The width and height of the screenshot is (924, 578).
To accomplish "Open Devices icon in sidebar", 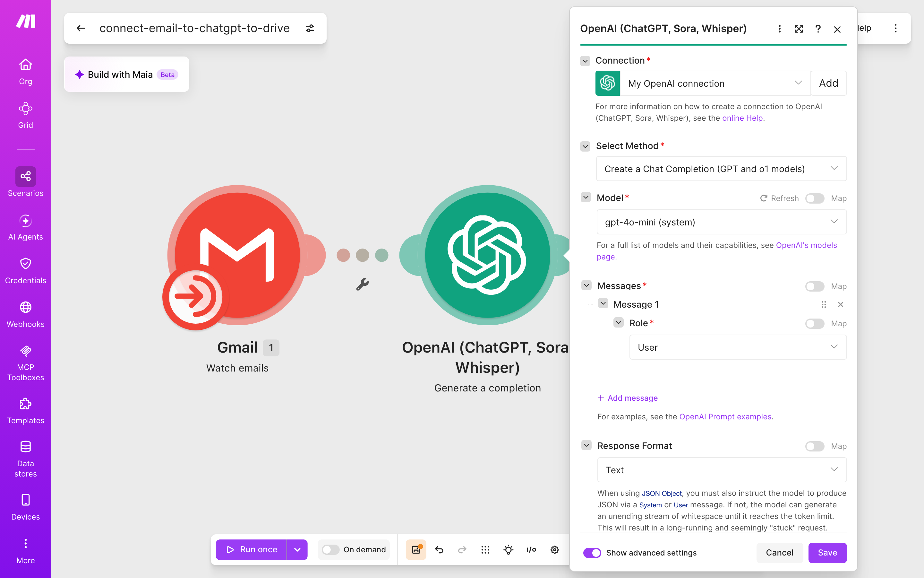I will tap(26, 500).
